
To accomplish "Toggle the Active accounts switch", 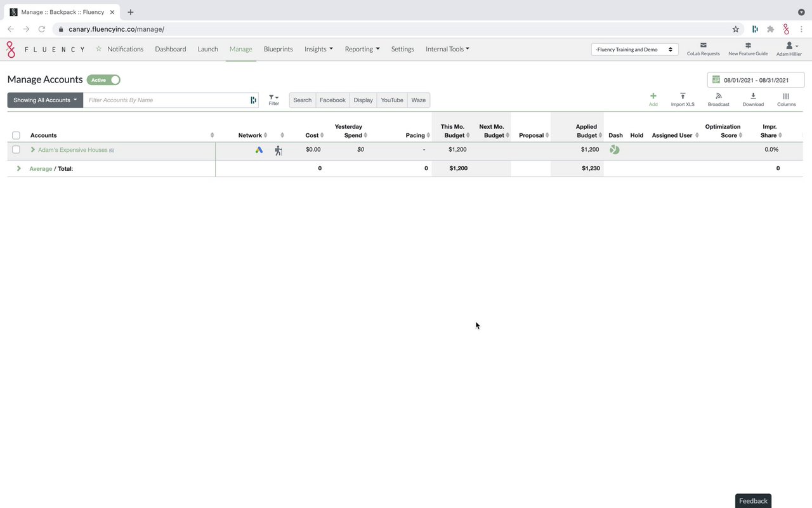I will coord(104,80).
